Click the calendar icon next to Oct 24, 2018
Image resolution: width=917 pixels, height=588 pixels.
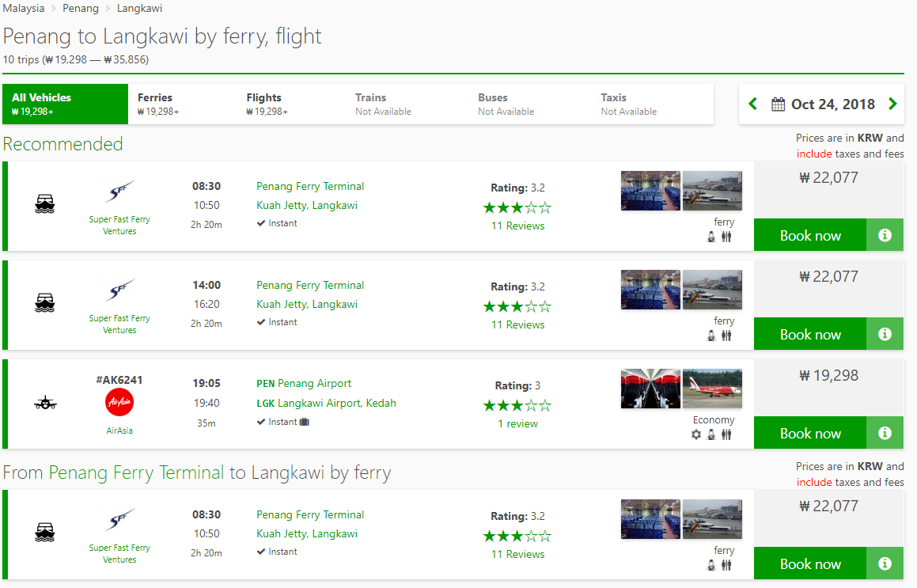[778, 104]
